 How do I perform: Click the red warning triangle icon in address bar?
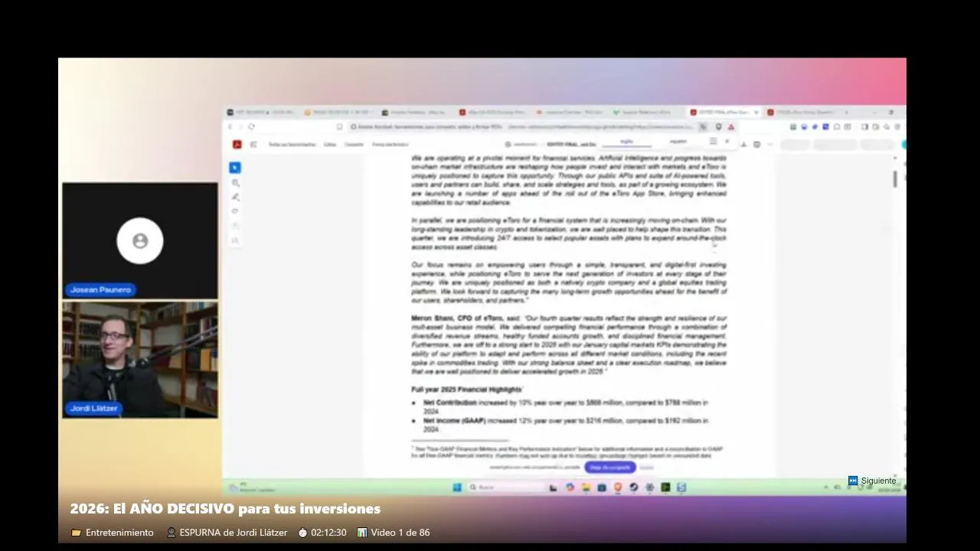tap(731, 127)
